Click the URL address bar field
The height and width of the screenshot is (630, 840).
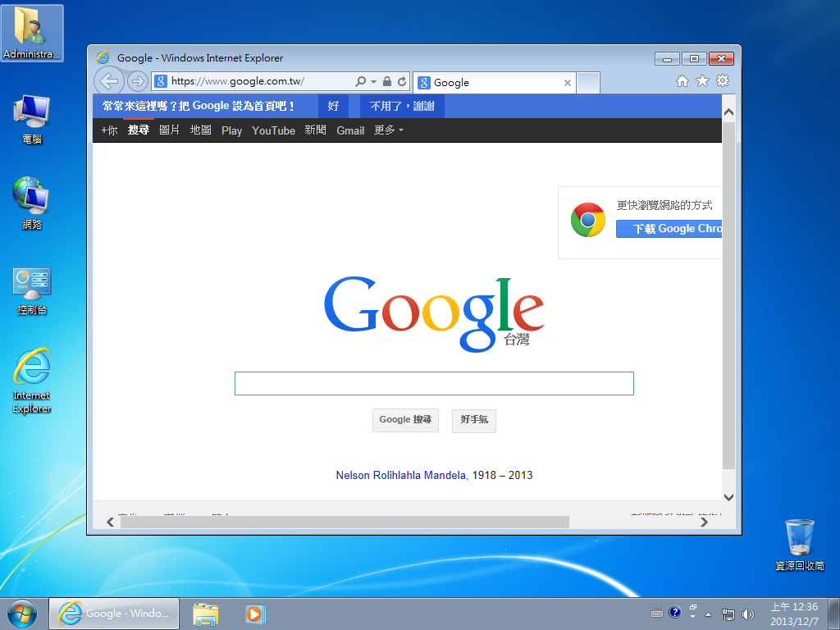point(261,81)
